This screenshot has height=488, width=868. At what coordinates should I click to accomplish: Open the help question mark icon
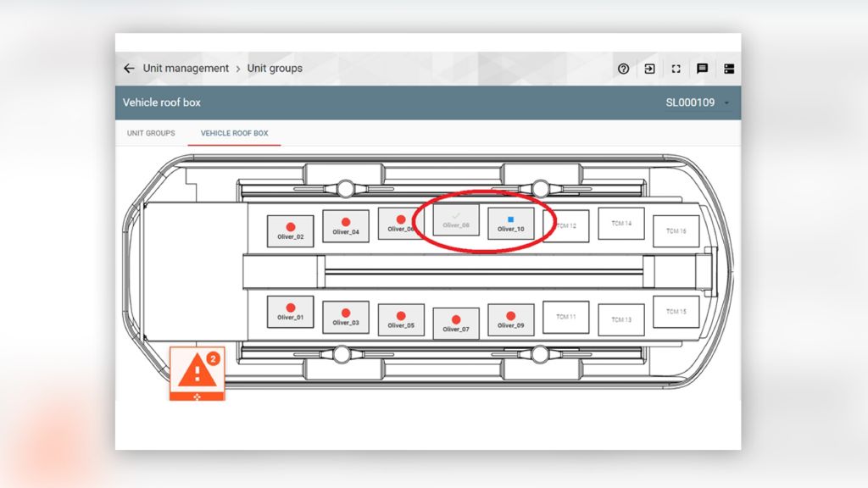(624, 69)
